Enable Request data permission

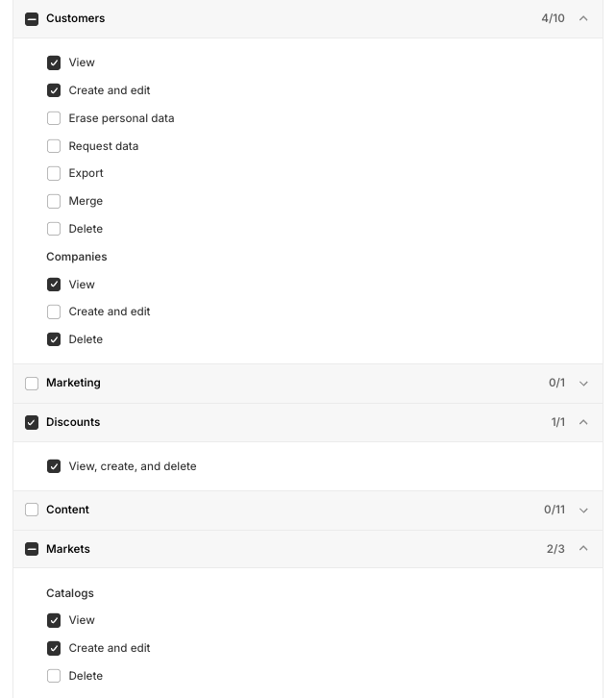(54, 146)
